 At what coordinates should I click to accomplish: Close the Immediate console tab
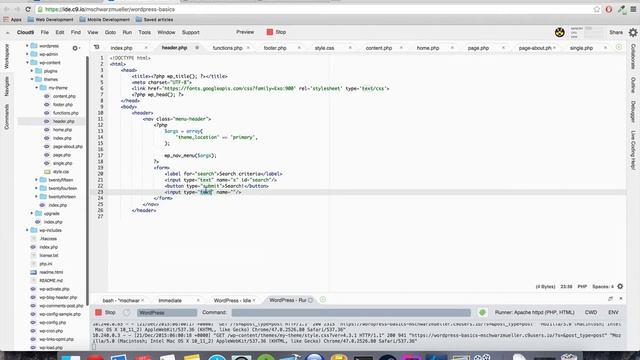coord(198,300)
